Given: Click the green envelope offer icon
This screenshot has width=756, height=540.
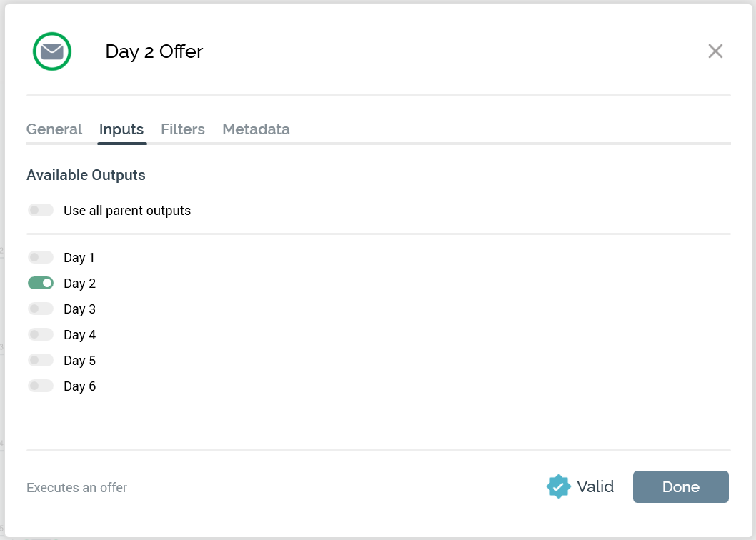Looking at the screenshot, I should coord(52,51).
